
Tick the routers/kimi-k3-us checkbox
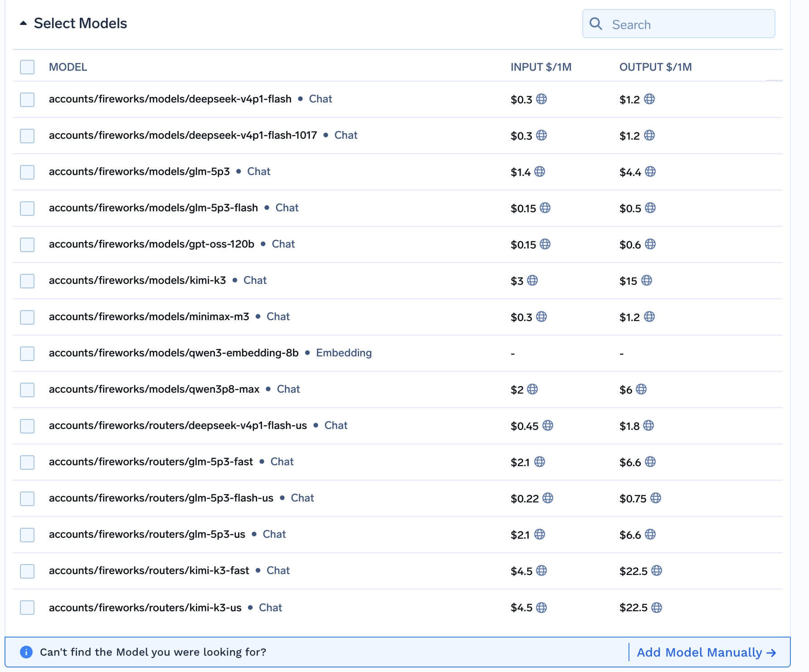pyautogui.click(x=27, y=608)
